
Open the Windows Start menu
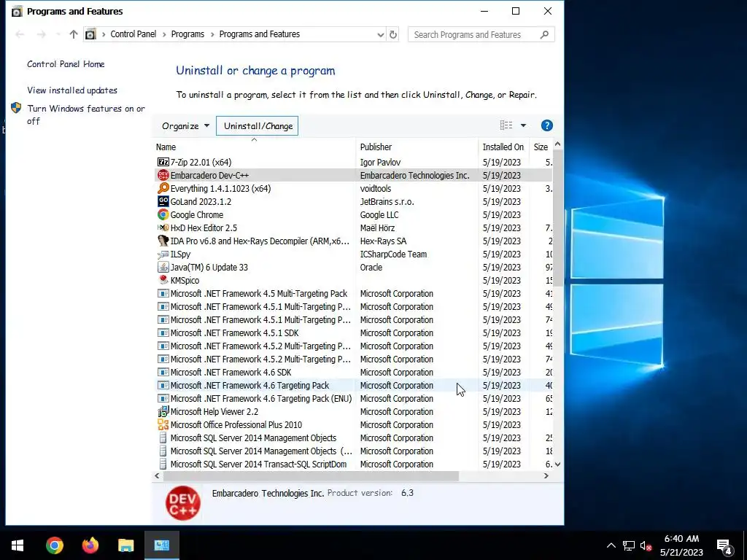tap(18, 545)
